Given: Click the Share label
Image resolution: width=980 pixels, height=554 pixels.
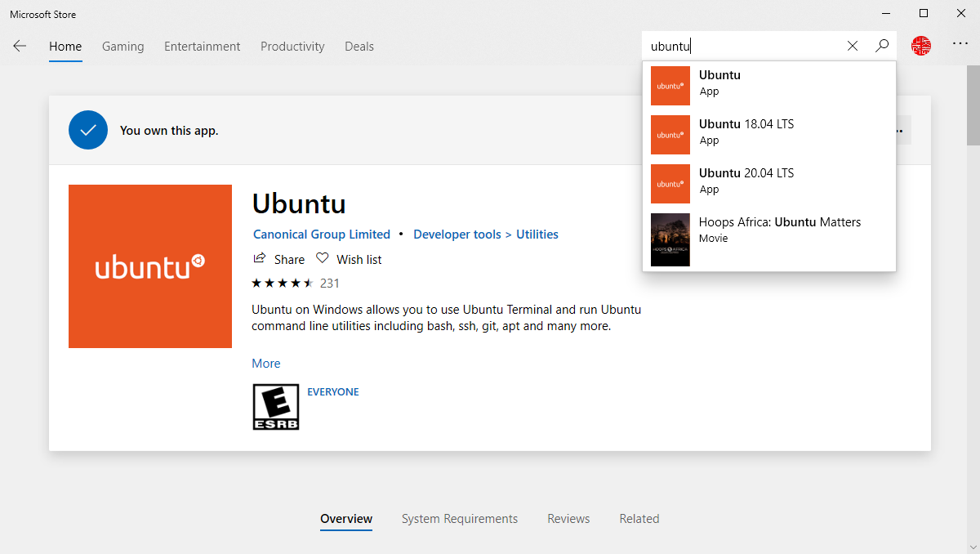Looking at the screenshot, I should (289, 260).
